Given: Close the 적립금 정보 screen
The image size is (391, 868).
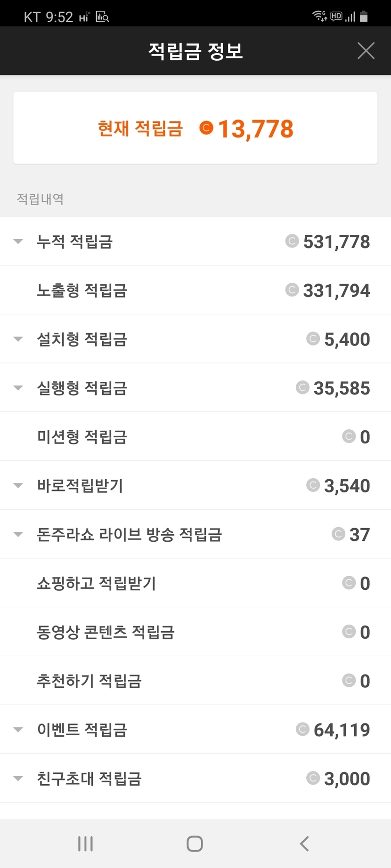Looking at the screenshot, I should tap(366, 51).
